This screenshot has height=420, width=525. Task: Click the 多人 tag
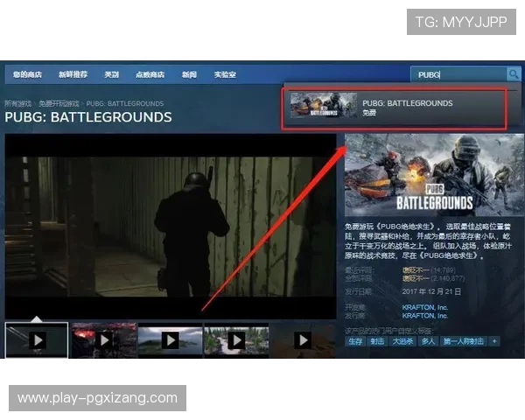coord(428,341)
